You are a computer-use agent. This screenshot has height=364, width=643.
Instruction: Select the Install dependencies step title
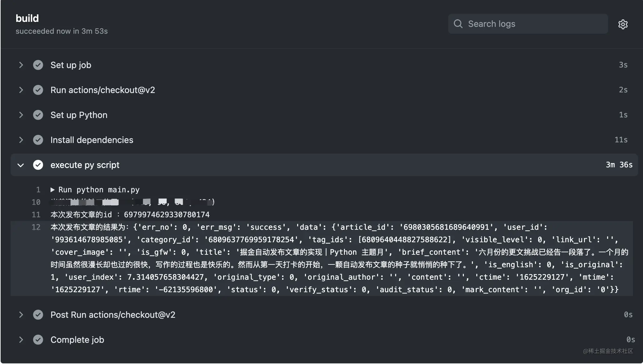92,140
